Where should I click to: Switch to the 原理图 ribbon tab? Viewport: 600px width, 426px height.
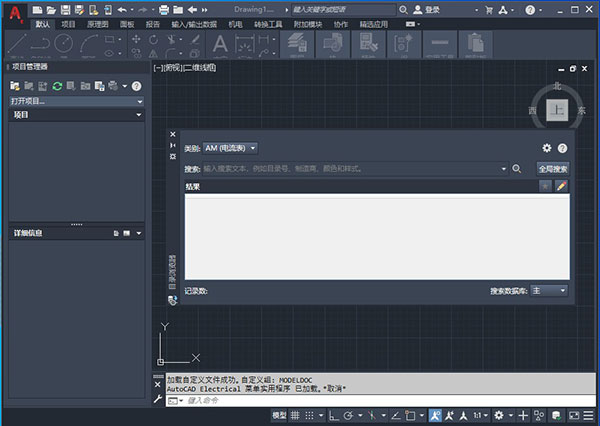pyautogui.click(x=97, y=23)
